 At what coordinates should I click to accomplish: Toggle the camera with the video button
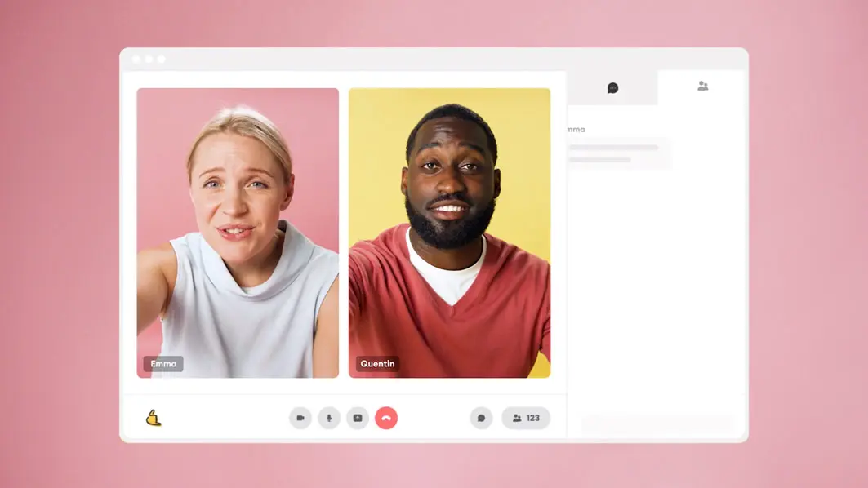[x=300, y=418]
